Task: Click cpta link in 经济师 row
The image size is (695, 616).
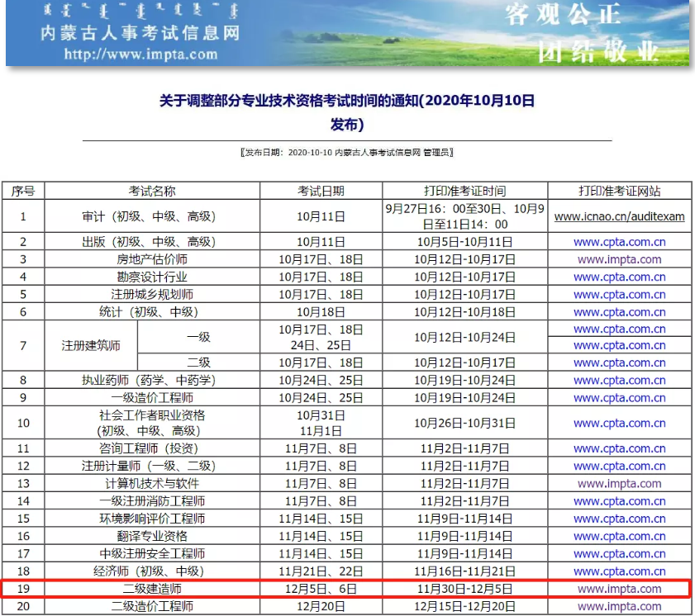Action: coord(619,571)
